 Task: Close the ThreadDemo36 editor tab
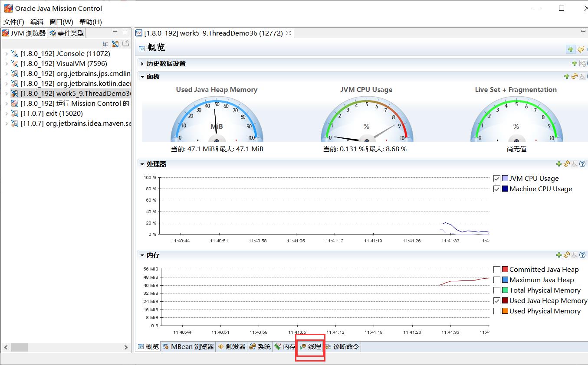pyautogui.click(x=289, y=33)
